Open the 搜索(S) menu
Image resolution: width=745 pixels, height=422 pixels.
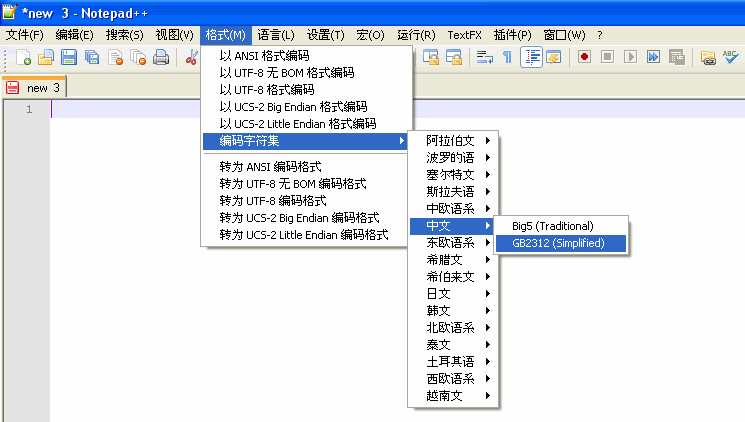pyautogui.click(x=124, y=35)
